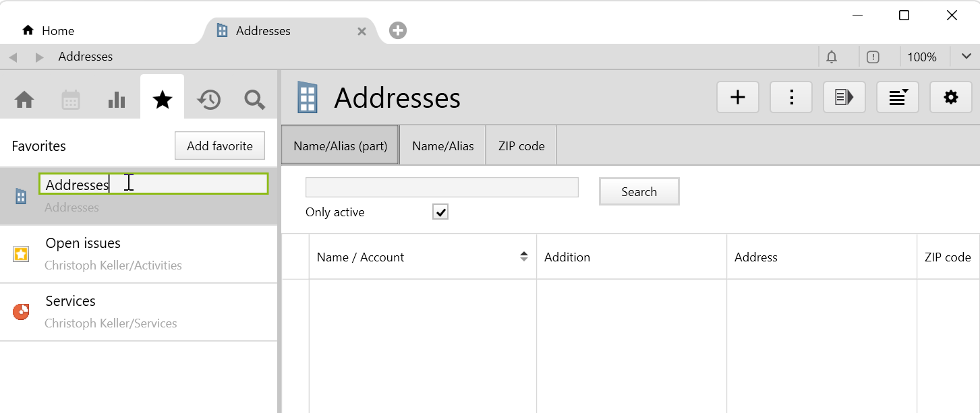The height and width of the screenshot is (413, 980).
Task: Open the history clock panel
Action: click(x=208, y=100)
